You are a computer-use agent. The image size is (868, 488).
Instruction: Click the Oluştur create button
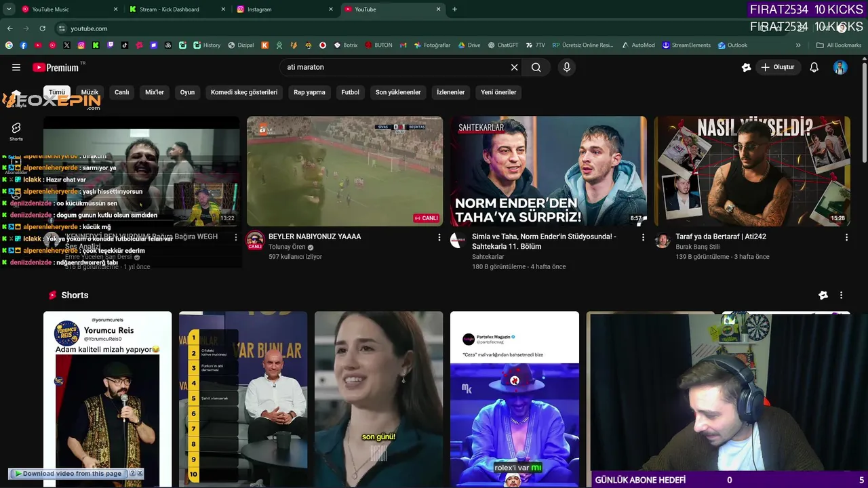[777, 67]
